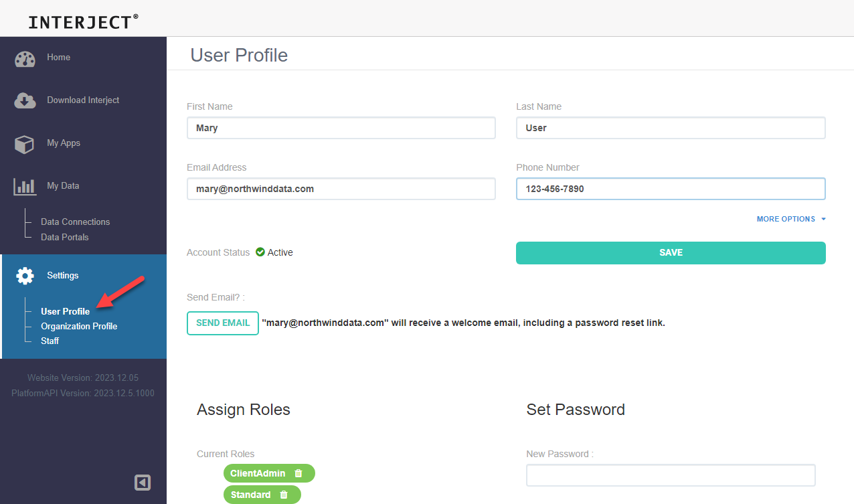Click the SEND EMAIL button

click(x=223, y=323)
